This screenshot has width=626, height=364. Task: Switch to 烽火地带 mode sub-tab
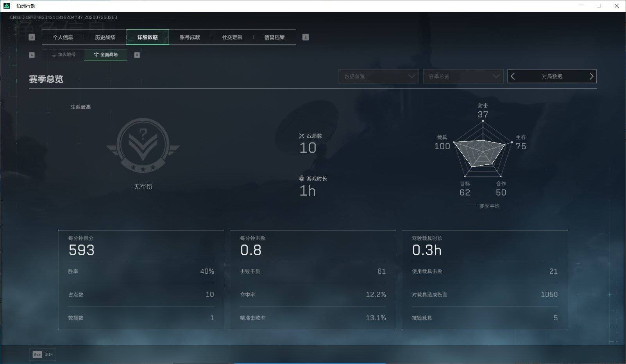(x=63, y=55)
